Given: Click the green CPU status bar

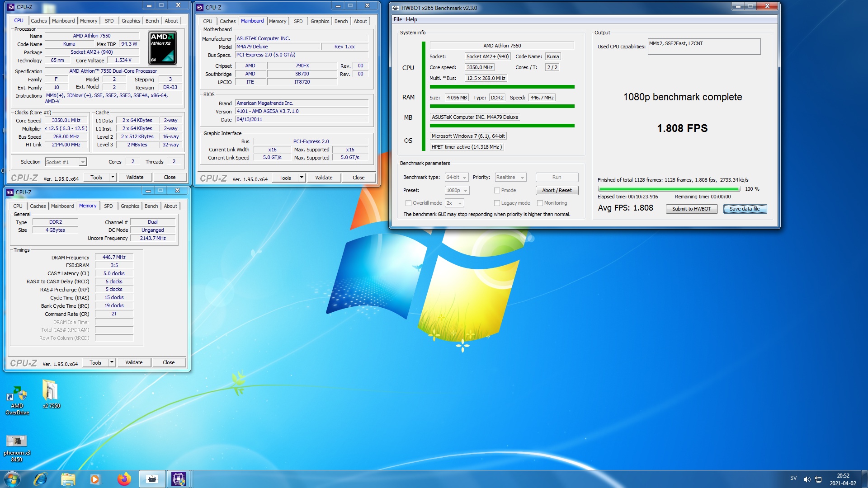Looking at the screenshot, I should coord(502,87).
